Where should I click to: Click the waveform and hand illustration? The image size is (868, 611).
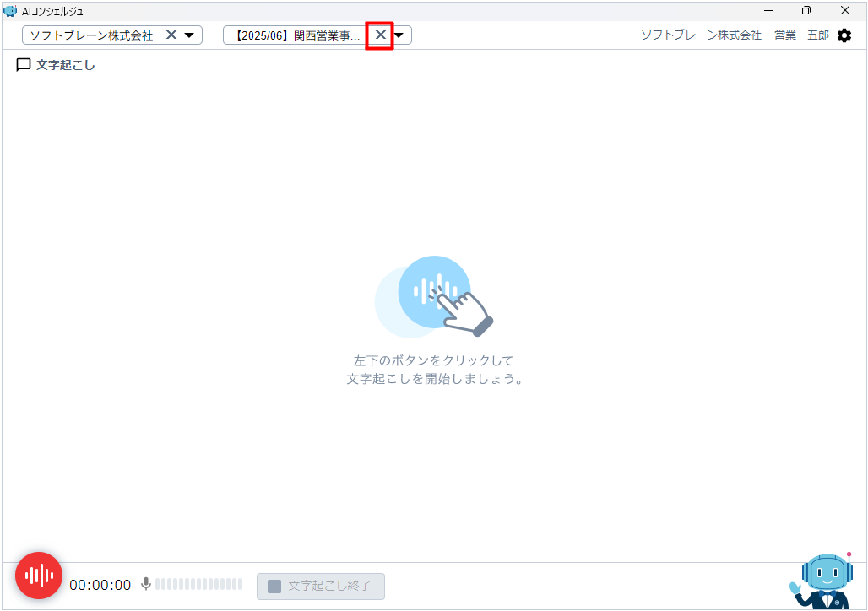click(x=434, y=297)
